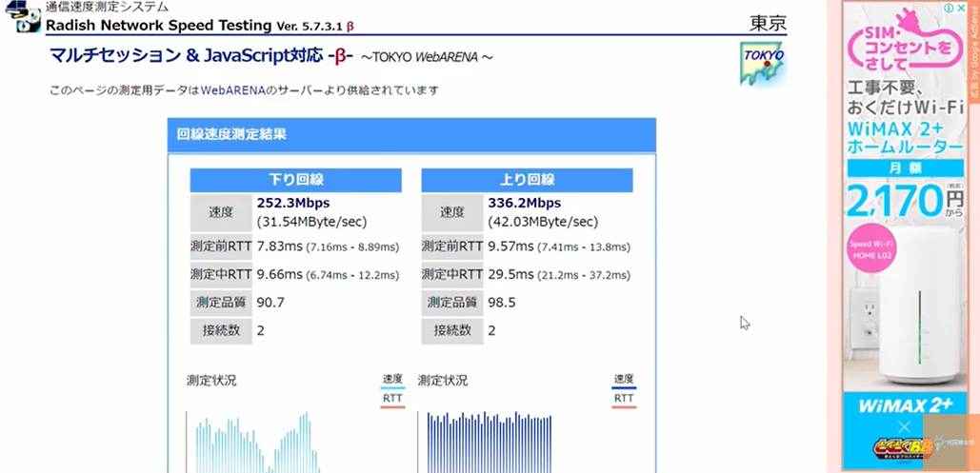Click the WiMAX 2+ home router advertisement

pyautogui.click(x=904, y=236)
